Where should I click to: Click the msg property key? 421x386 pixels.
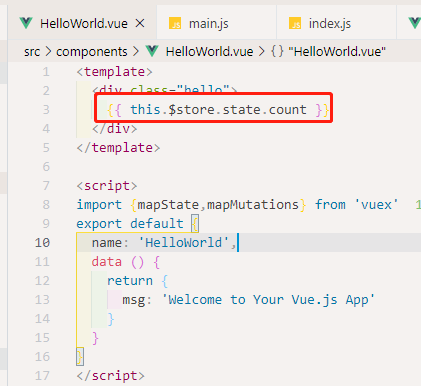click(x=133, y=300)
